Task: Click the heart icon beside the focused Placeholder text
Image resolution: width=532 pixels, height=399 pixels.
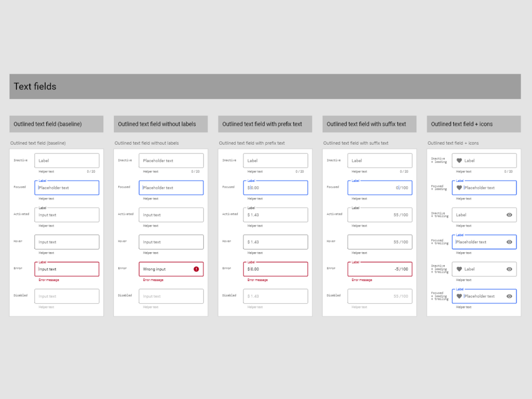Action: (459, 187)
